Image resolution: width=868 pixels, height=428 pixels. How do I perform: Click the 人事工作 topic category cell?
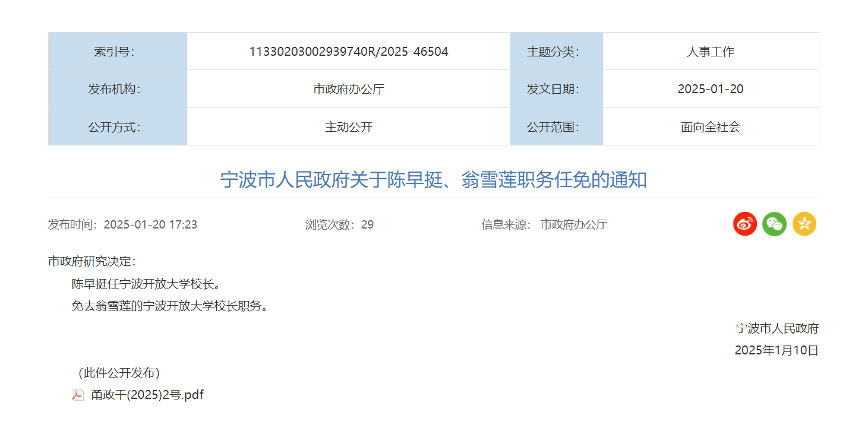(x=711, y=52)
